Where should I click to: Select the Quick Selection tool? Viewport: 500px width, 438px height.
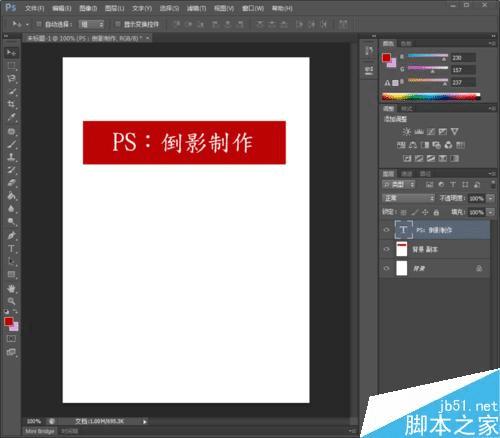click(x=11, y=92)
